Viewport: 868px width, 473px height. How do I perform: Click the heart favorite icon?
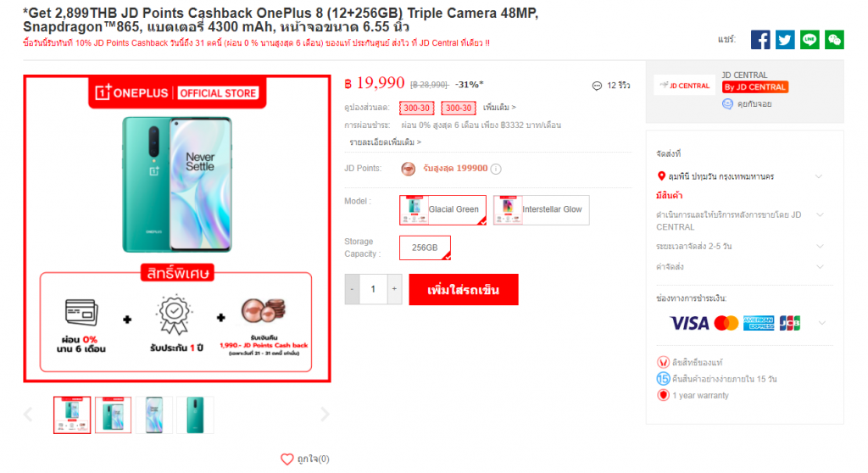[287, 459]
